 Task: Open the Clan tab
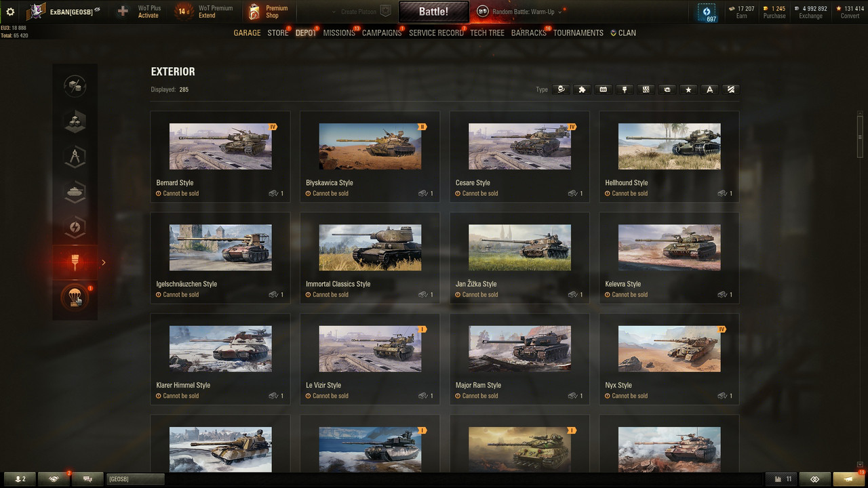(x=623, y=33)
